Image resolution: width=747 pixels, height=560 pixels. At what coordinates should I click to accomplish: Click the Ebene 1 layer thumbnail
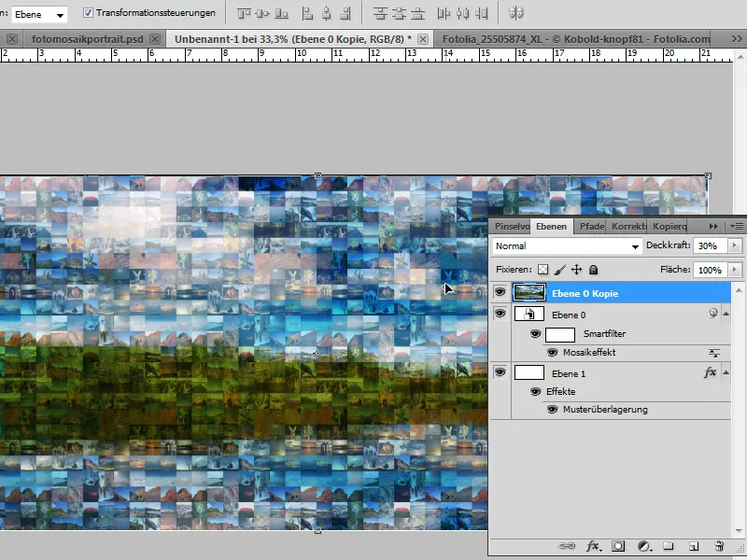(529, 372)
